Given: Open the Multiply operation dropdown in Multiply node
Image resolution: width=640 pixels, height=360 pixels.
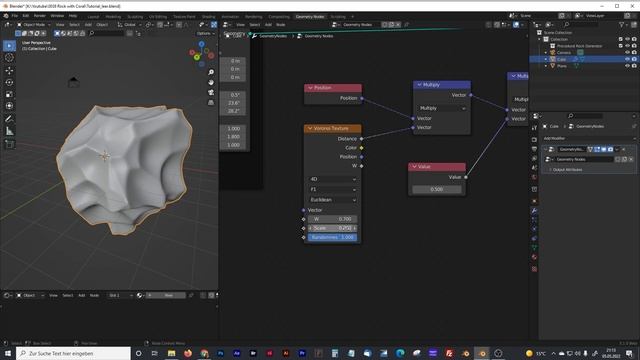Looking at the screenshot, I should tap(442, 108).
